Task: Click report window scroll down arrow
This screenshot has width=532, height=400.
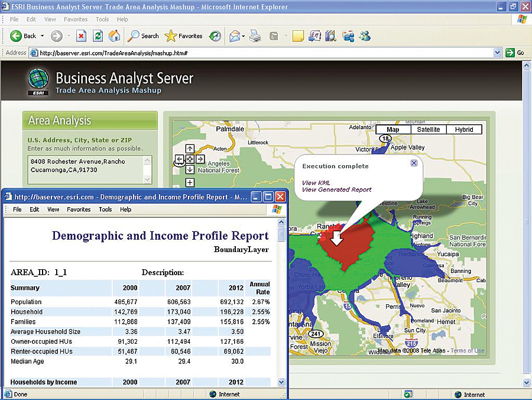Action: click(281, 382)
